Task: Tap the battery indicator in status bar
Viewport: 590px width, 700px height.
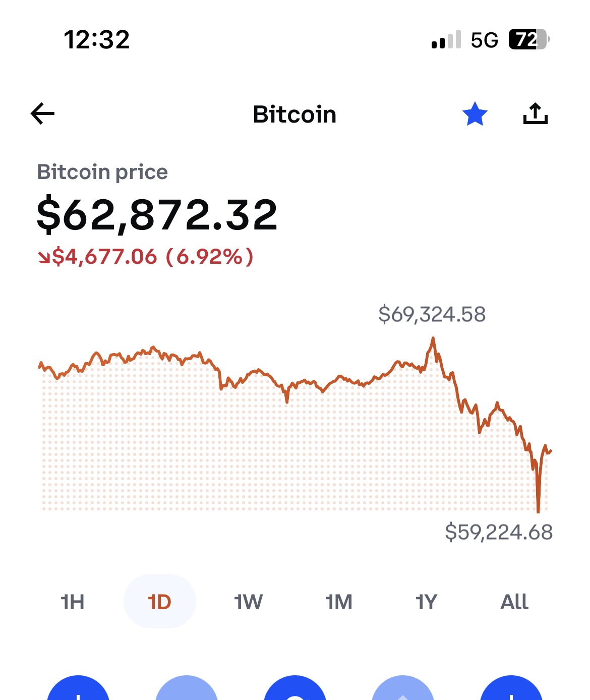Action: 528,39
